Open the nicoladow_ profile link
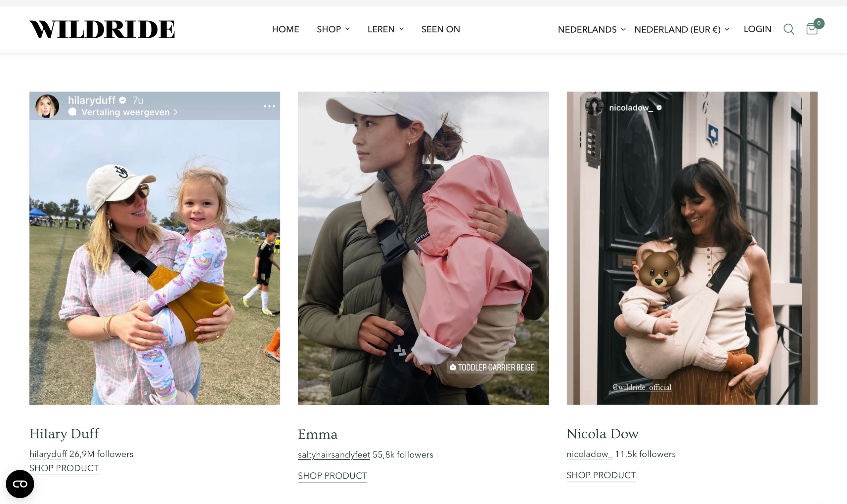Screen dimensions: 847x504 [589, 454]
